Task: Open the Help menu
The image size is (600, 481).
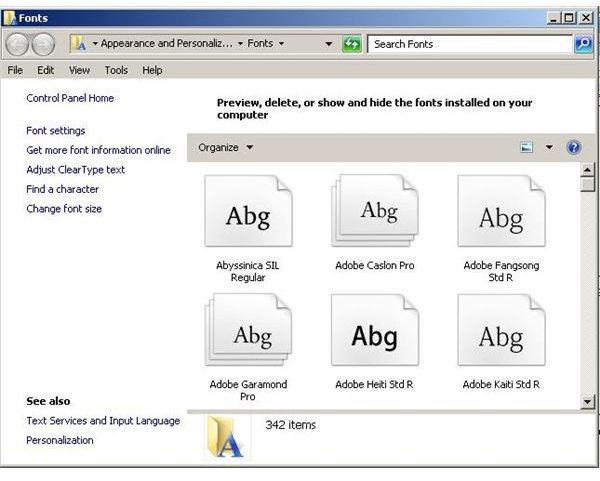Action: (152, 70)
